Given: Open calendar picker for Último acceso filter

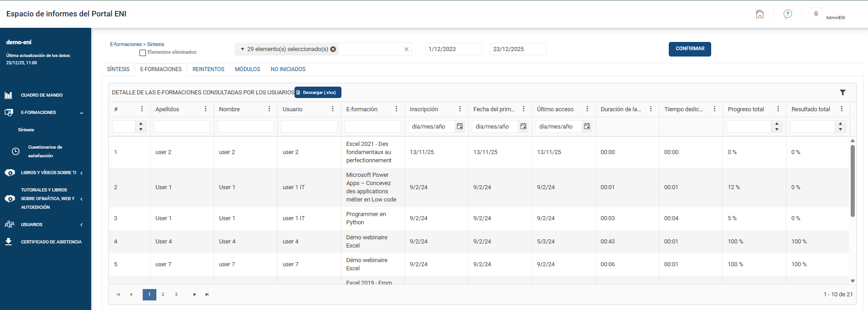Looking at the screenshot, I should pos(587,126).
